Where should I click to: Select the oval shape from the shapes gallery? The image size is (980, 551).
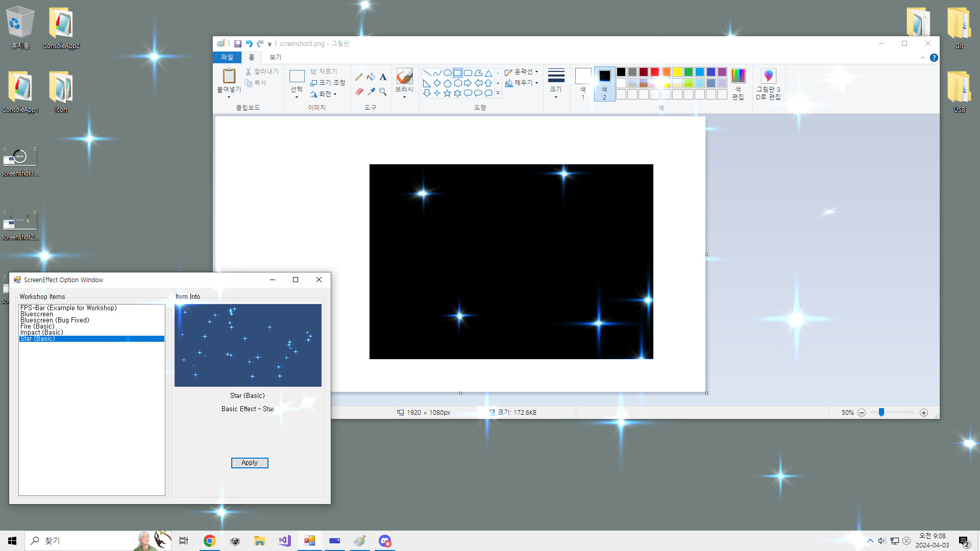click(447, 72)
